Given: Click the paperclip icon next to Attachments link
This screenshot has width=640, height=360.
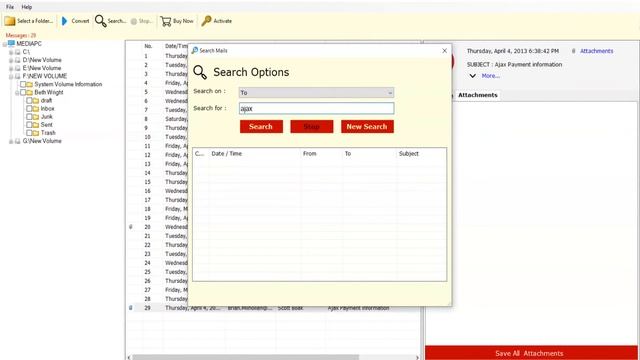Looking at the screenshot, I should (573, 51).
